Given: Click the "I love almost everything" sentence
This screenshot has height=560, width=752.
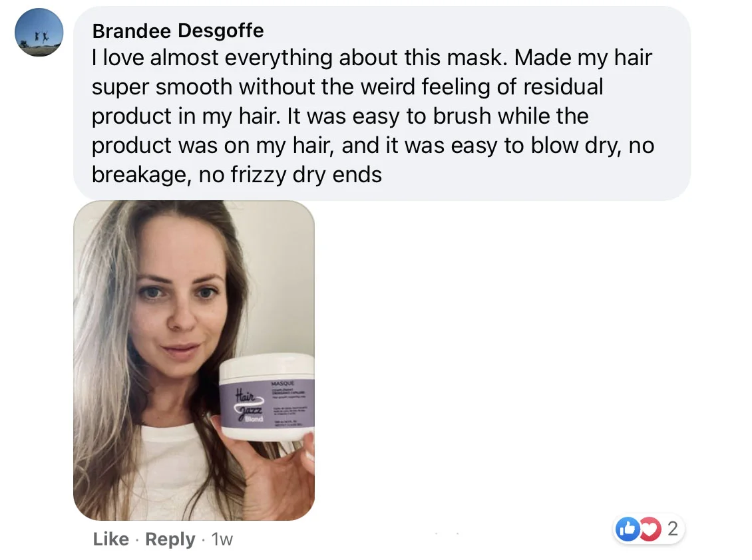Looking at the screenshot, I should (299, 58).
